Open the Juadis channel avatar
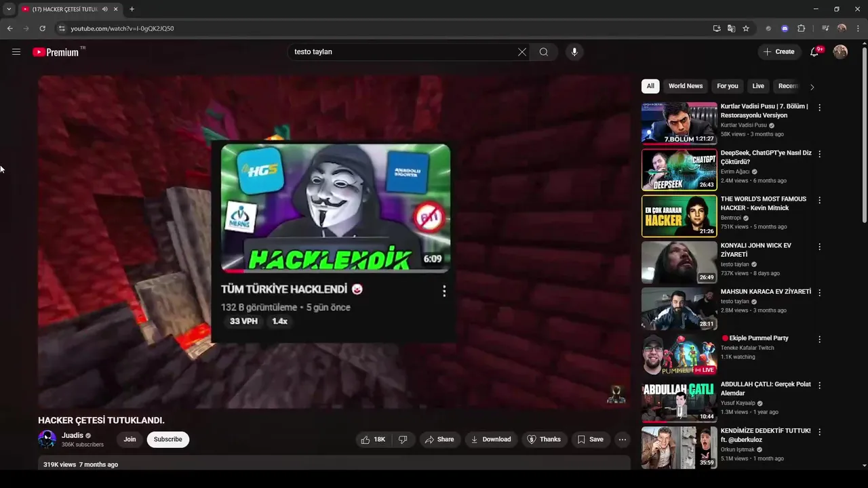The image size is (868, 488). click(47, 439)
